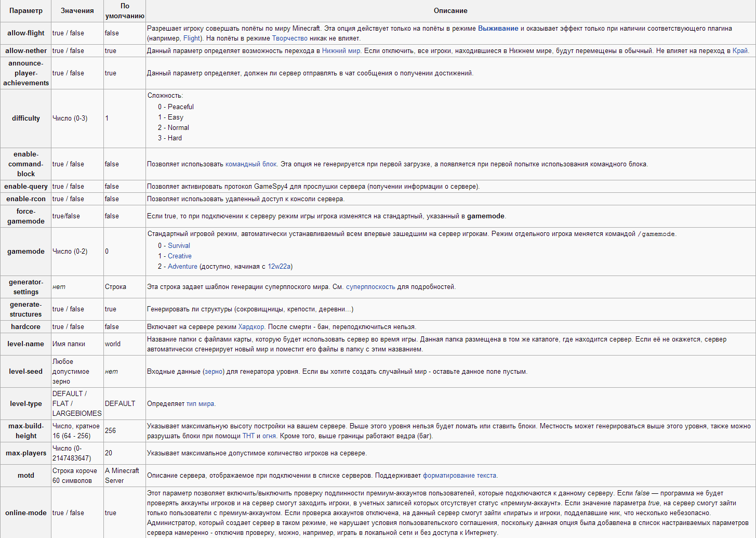This screenshot has height=538, width=756.
Task: Select the max-build-height parameter cell
Action: 26,431
